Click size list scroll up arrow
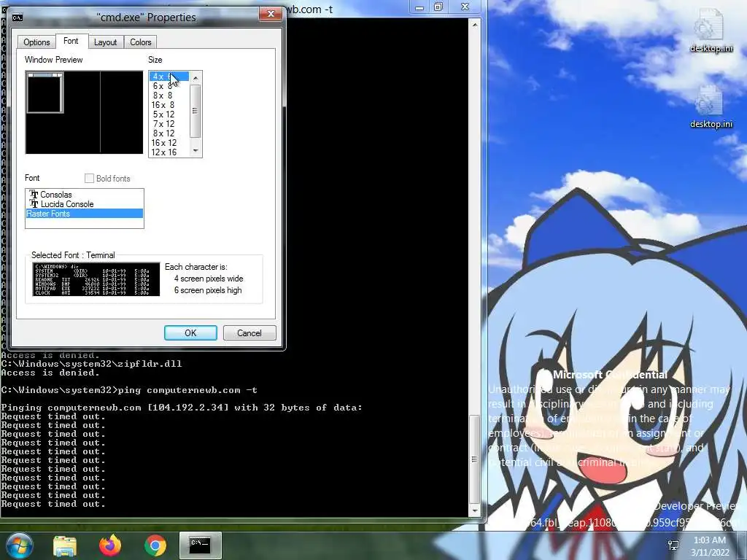 point(196,77)
